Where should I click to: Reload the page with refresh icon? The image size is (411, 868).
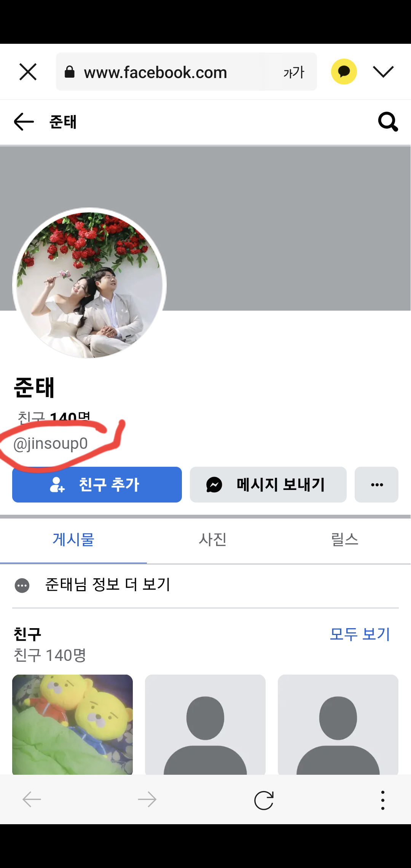264,800
